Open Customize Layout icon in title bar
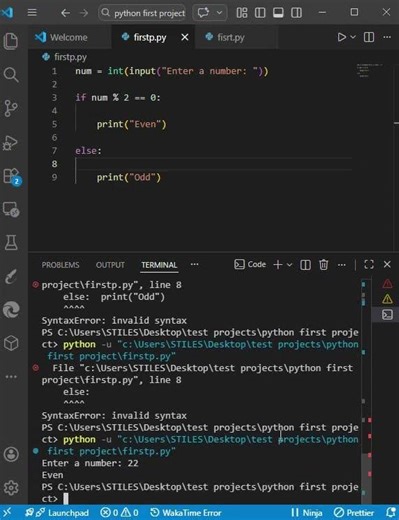This screenshot has height=520, width=399. tap(242, 13)
